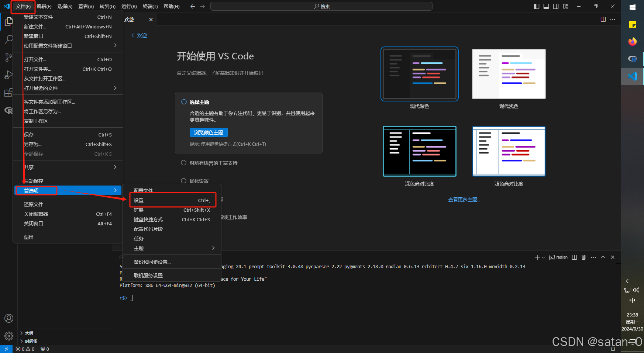Expand hidden tray icons chevron
The image size is (644, 353).
pyautogui.click(x=627, y=281)
